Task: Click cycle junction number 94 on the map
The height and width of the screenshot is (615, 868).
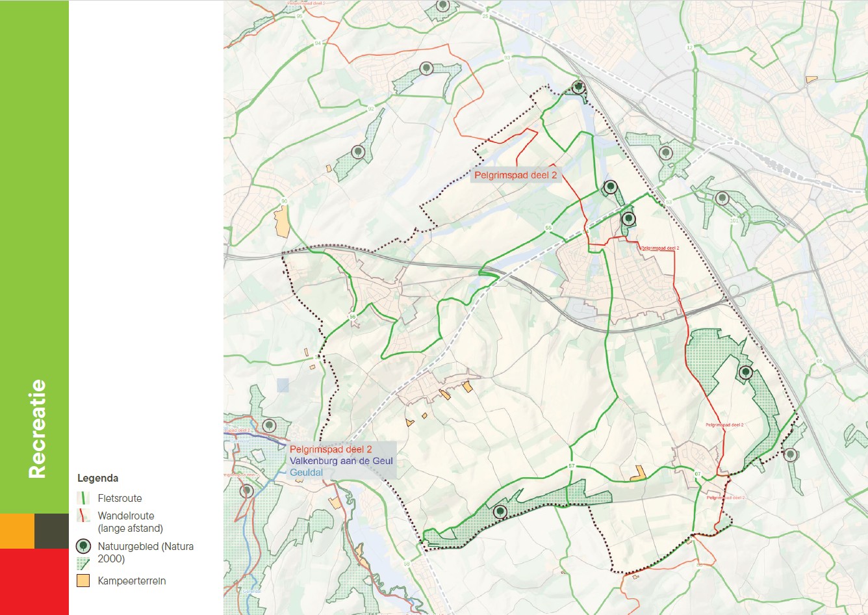Action: point(318,43)
